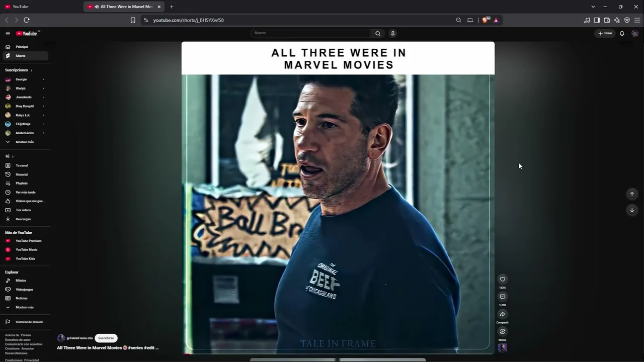
Task: Like this Short with heart icon
Action: pos(502,280)
